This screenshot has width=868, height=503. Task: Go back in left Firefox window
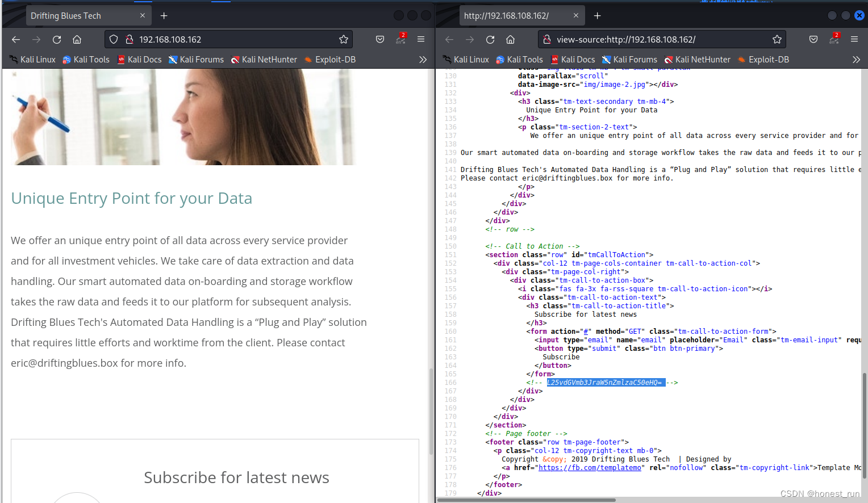tap(16, 39)
